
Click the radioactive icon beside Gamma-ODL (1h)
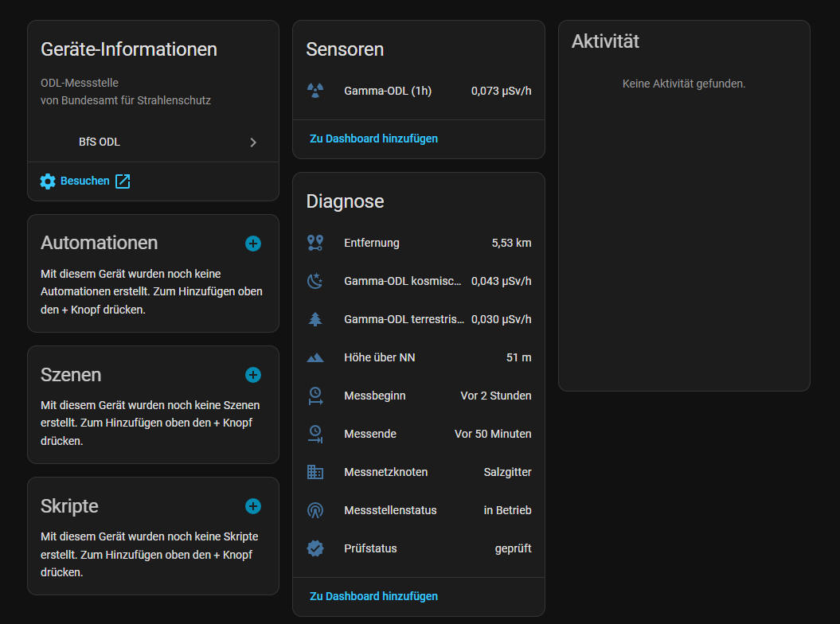(315, 91)
